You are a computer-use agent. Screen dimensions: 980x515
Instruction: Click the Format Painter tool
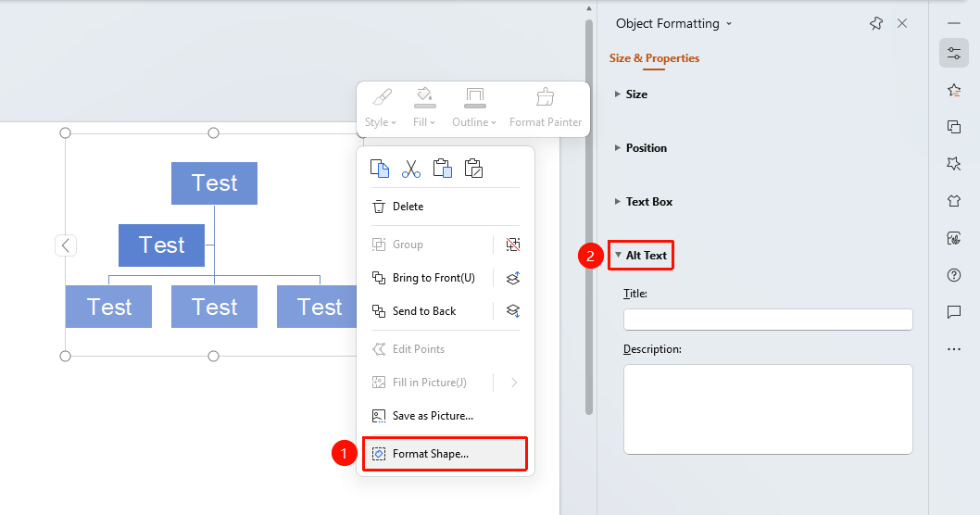pyautogui.click(x=545, y=108)
